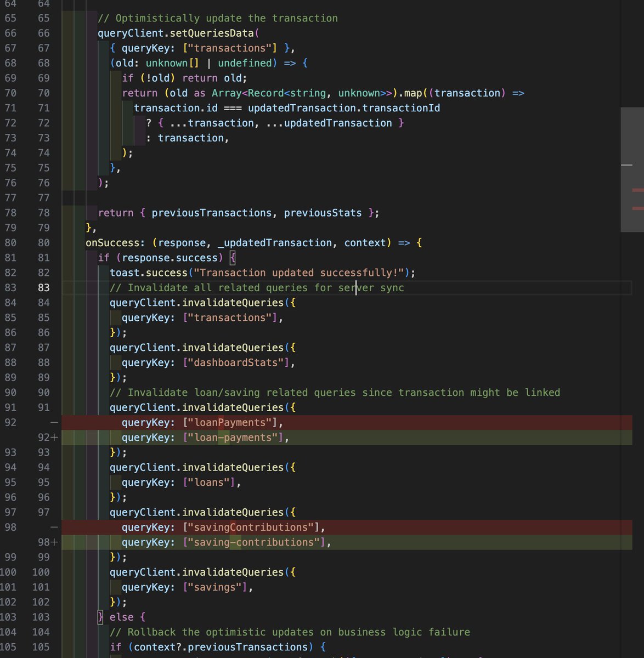Click the 'if (context?.previousTransactions) {' line
Viewport: 644px width, 658px height.
coord(218,646)
